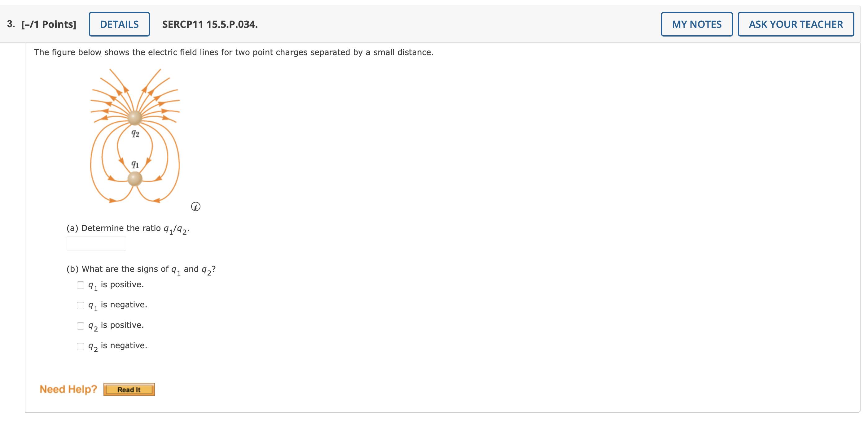Image resolution: width=868 pixels, height=421 pixels.
Task: Click the q1/q2 ratio answer field
Action: (96, 243)
